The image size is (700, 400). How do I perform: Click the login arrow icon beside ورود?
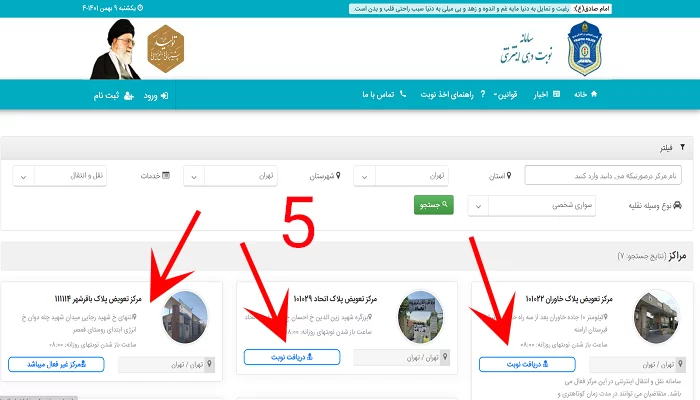pyautogui.click(x=164, y=96)
